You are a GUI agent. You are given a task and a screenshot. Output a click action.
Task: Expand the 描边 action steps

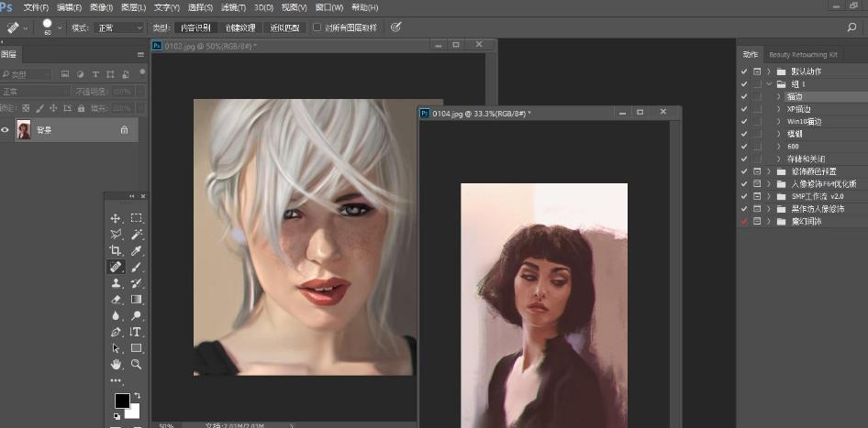coord(779,96)
